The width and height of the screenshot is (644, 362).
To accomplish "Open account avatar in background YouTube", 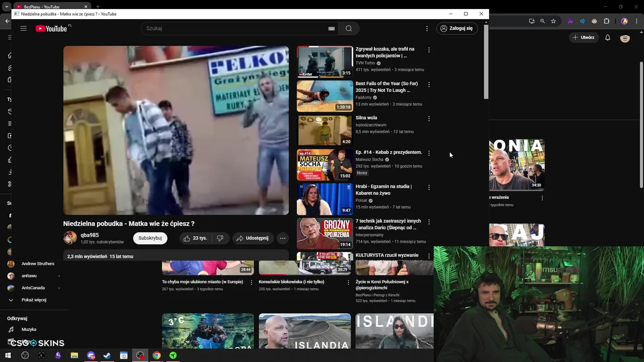I will tap(625, 38).
